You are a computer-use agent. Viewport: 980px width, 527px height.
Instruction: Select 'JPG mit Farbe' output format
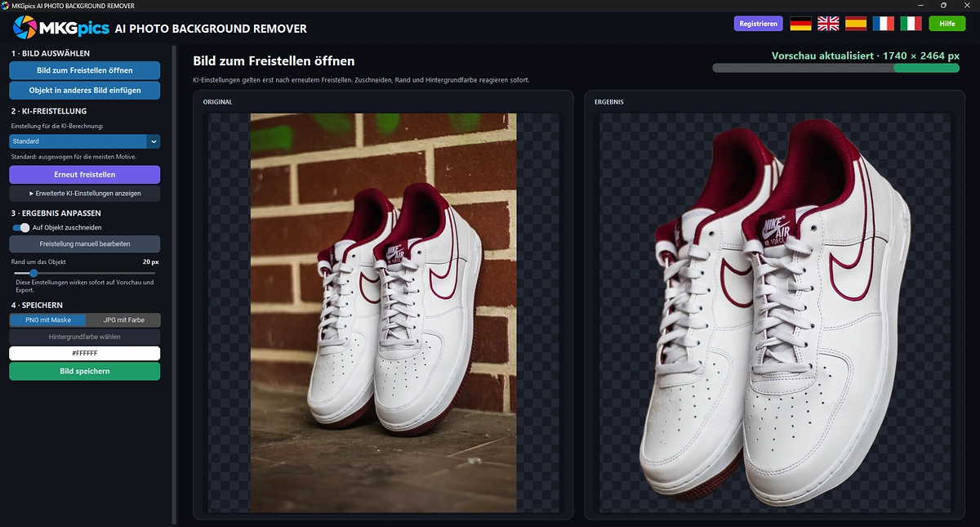click(123, 320)
